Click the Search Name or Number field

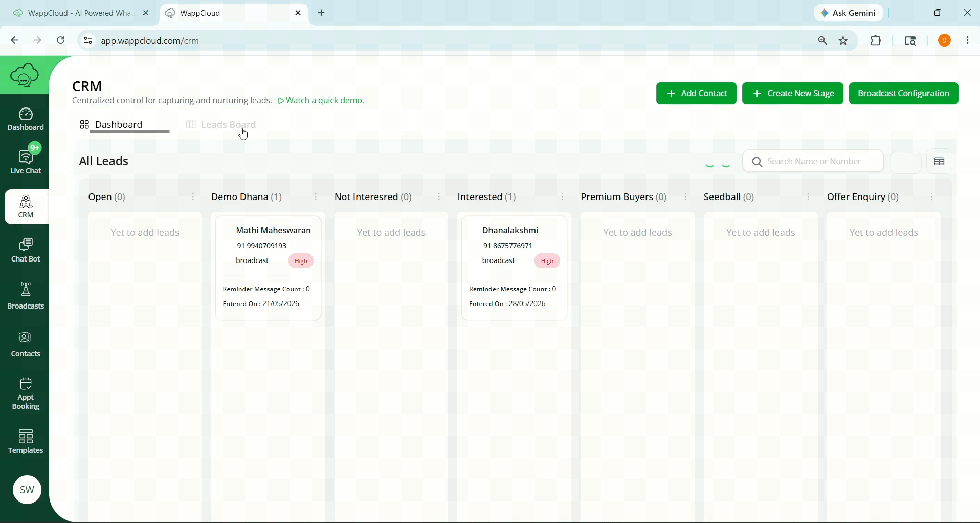pos(813,162)
